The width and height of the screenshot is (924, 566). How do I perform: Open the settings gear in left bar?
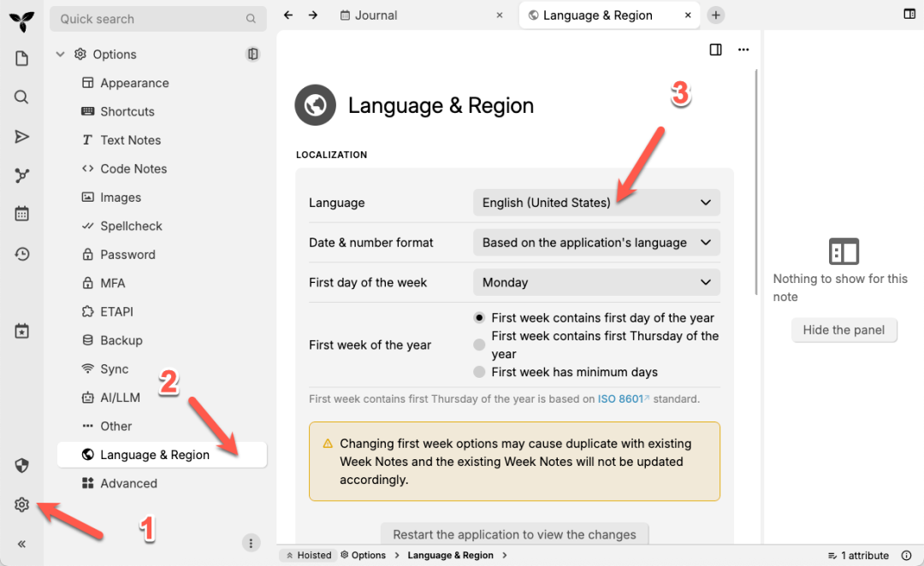pyautogui.click(x=22, y=505)
